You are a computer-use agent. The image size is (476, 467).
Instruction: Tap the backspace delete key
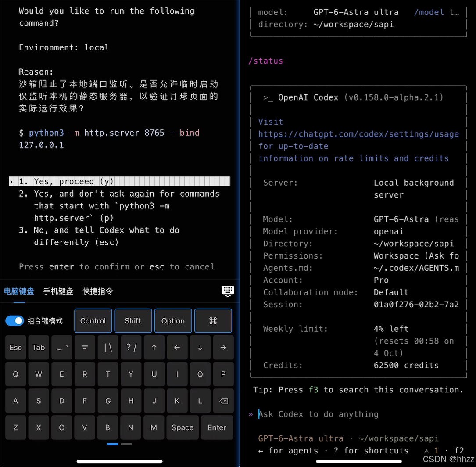(223, 401)
